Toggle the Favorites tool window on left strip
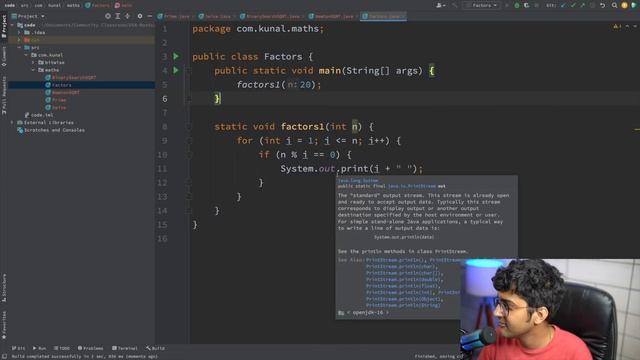640x360 pixels. coord(4,325)
